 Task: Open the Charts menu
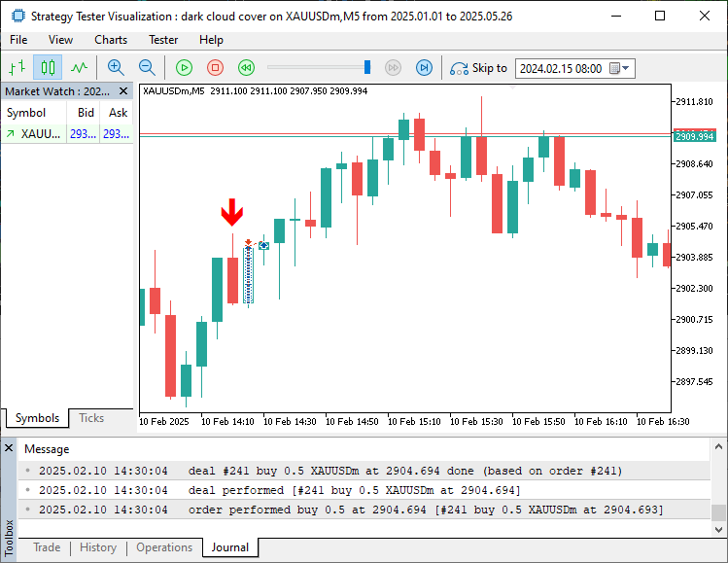[111, 40]
